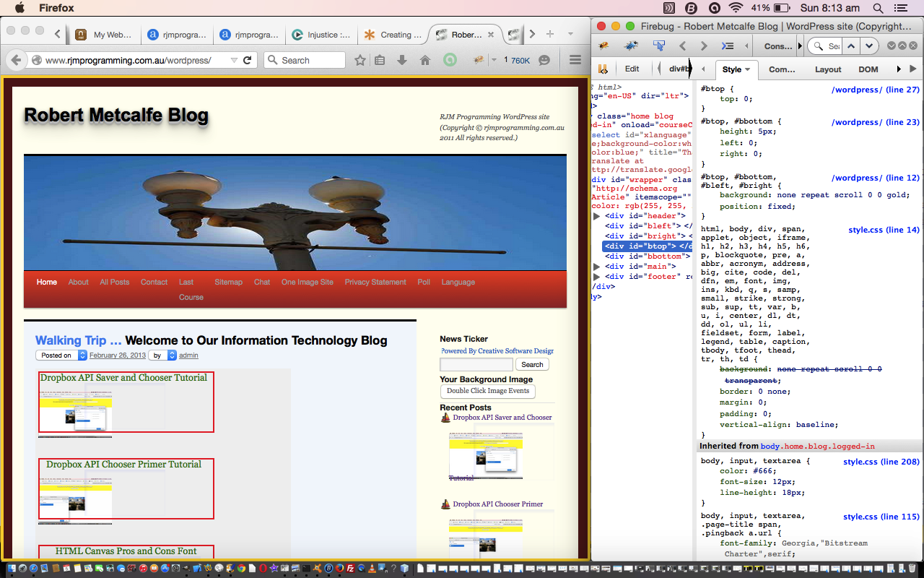Viewport: 924px width, 578px height.
Task: Bookmark this page with the star icon
Action: (359, 60)
